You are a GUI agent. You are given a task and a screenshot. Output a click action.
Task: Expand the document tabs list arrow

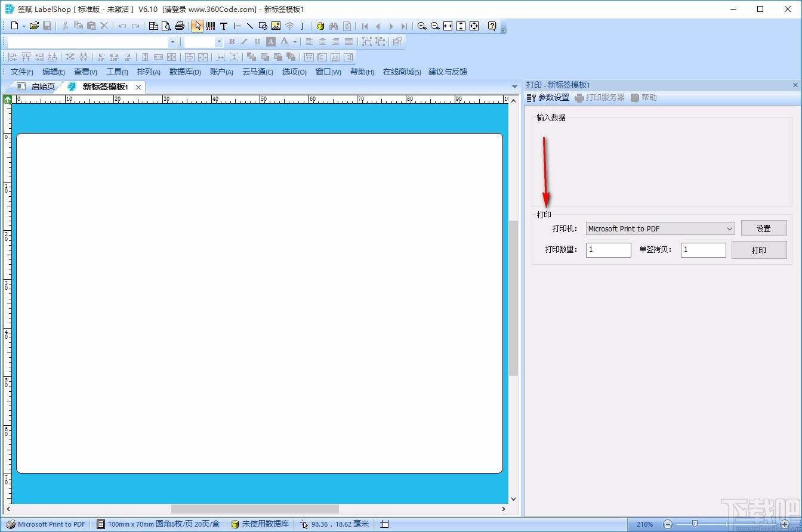[514, 87]
